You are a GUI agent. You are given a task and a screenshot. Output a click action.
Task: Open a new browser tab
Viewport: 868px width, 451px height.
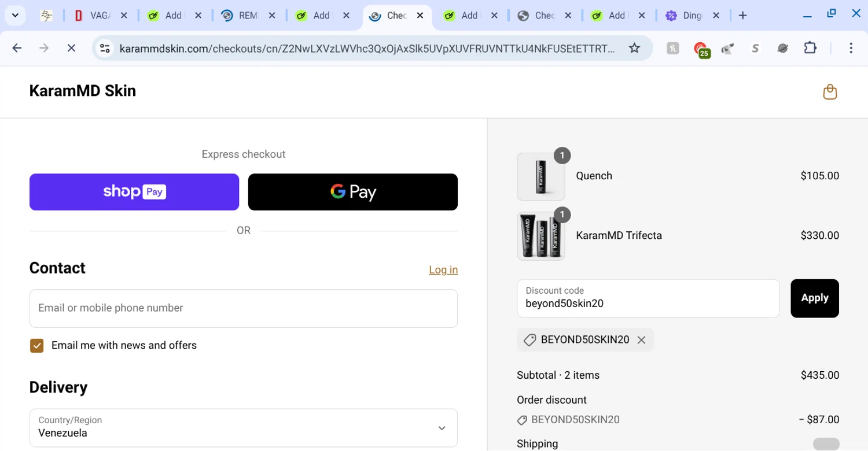point(743,16)
